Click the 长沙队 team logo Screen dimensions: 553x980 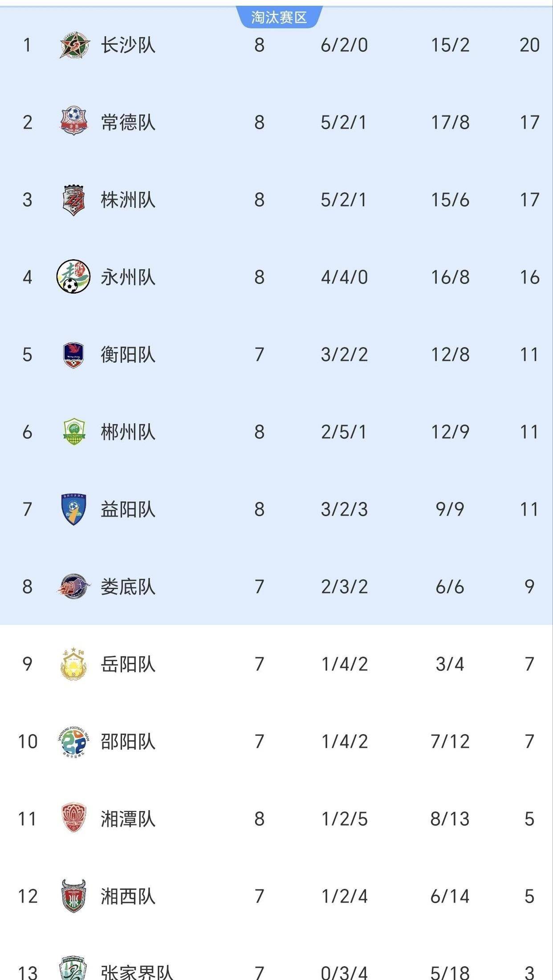(74, 45)
